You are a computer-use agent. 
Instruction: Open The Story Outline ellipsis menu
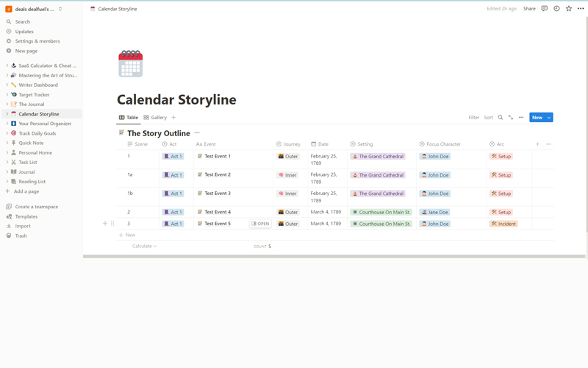tap(197, 133)
